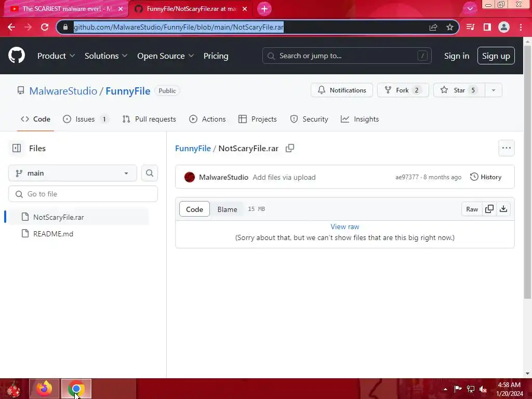The image size is (532, 399).
Task: Reload the page with the refresh icon
Action: pyautogui.click(x=45, y=27)
